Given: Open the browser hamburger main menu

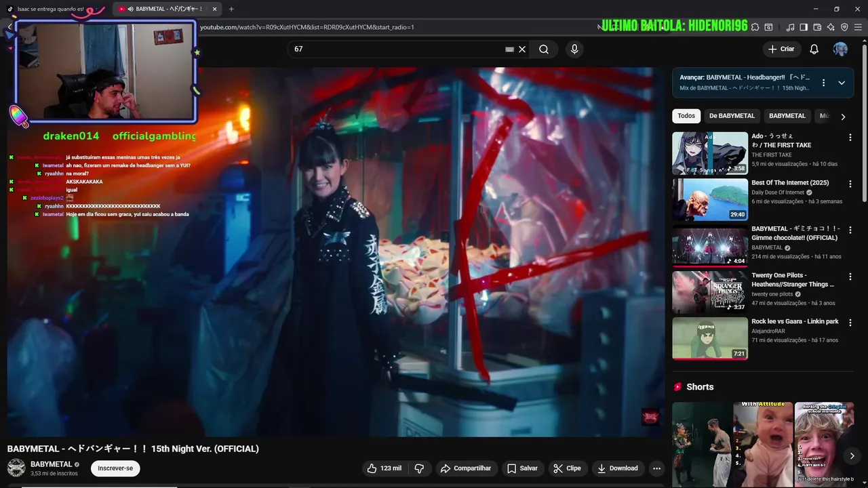Looking at the screenshot, I should [x=858, y=27].
